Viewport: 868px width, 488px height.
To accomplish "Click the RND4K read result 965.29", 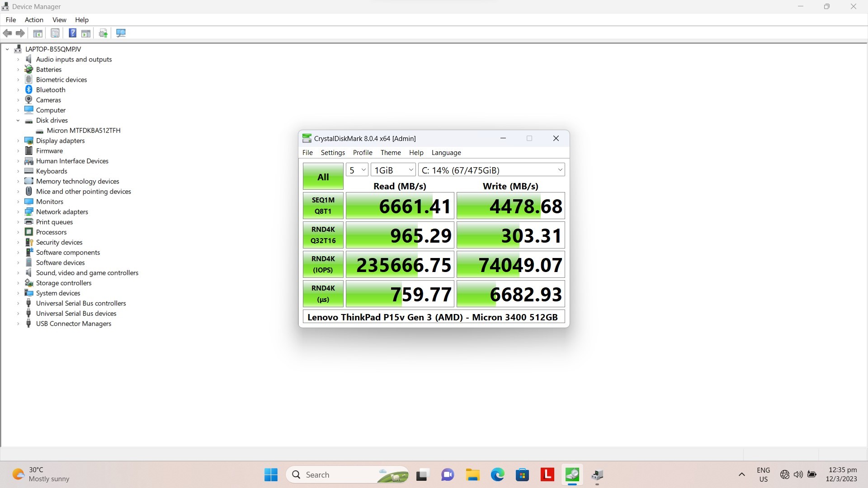I will (x=400, y=235).
